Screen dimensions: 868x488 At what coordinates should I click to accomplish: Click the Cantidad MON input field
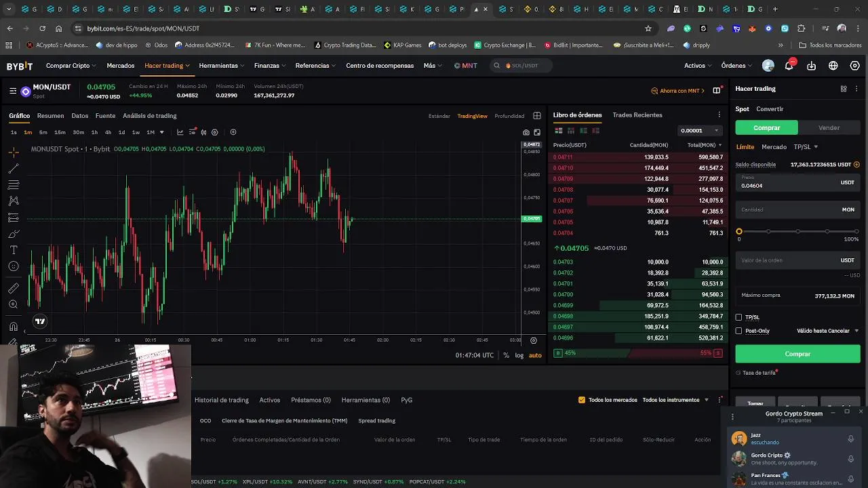point(797,210)
